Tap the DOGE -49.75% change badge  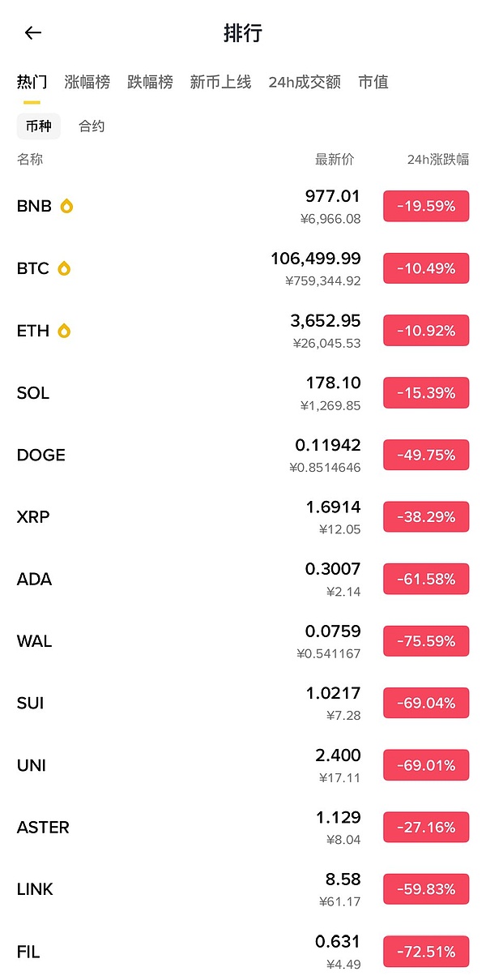pyautogui.click(x=426, y=456)
